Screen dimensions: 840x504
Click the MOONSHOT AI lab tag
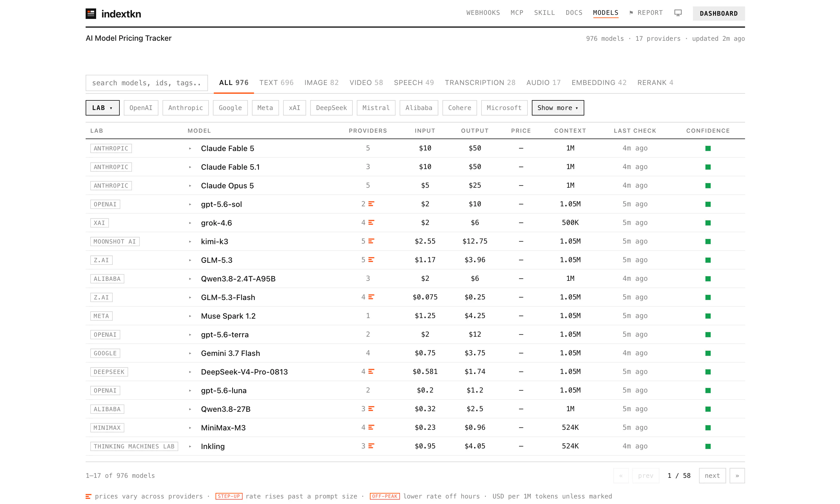[x=114, y=242]
